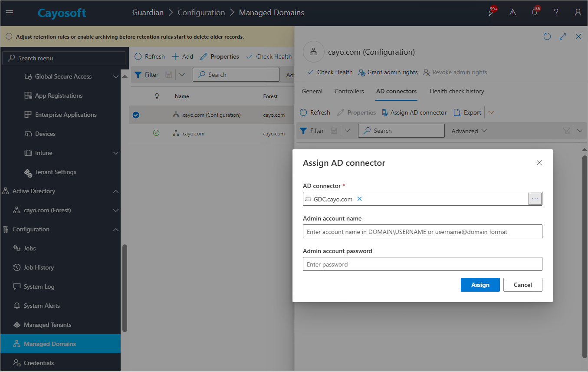Run Check Health from the Managed Domains toolbar

(x=269, y=56)
